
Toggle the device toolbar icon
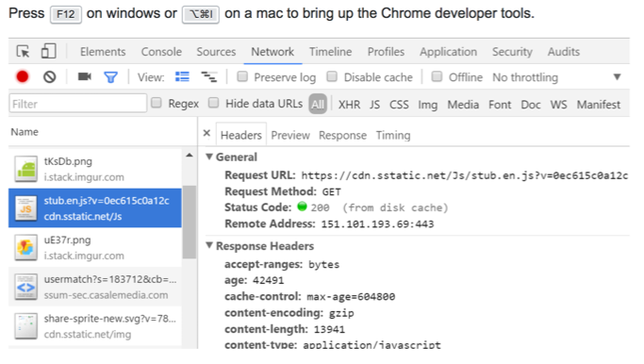pyautogui.click(x=48, y=51)
